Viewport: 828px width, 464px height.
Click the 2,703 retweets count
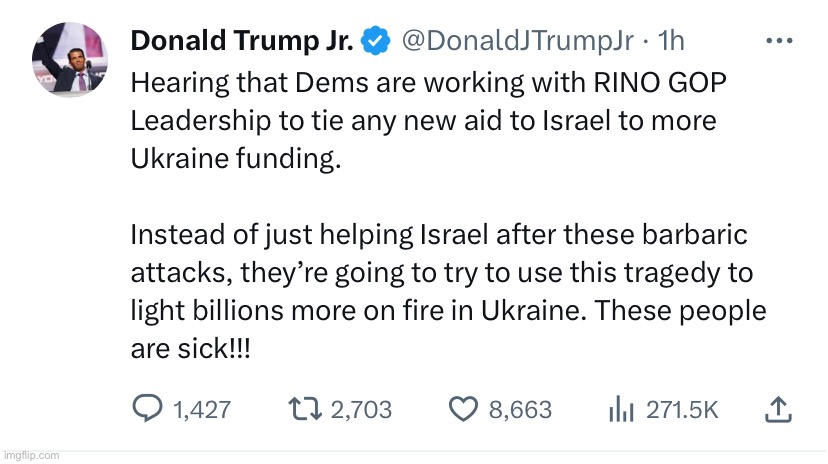362,409
